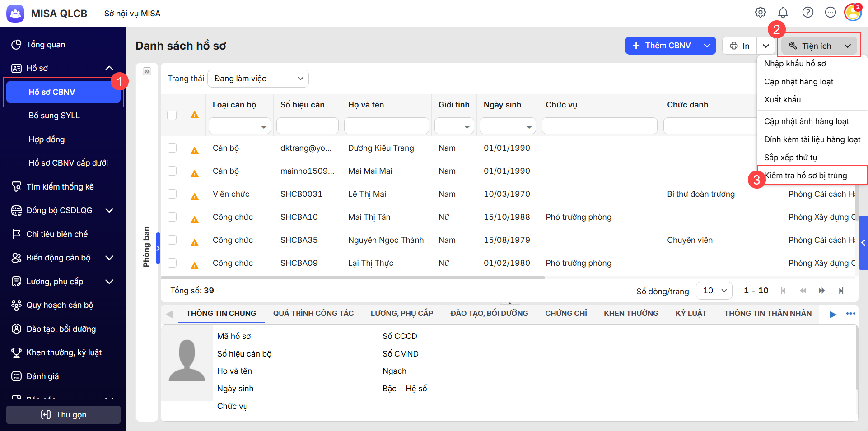Open user avatar profile menu

[x=852, y=13]
